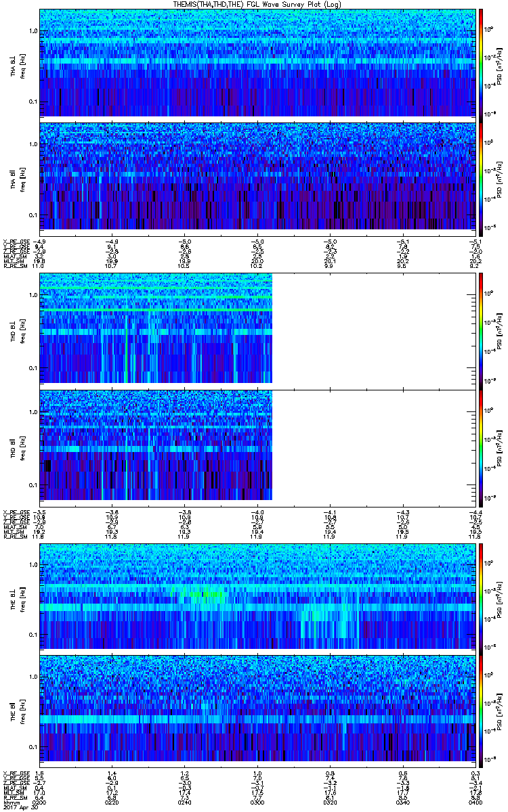Click the 0220 time tick label
This screenshot has width=508, height=812.
112,802
